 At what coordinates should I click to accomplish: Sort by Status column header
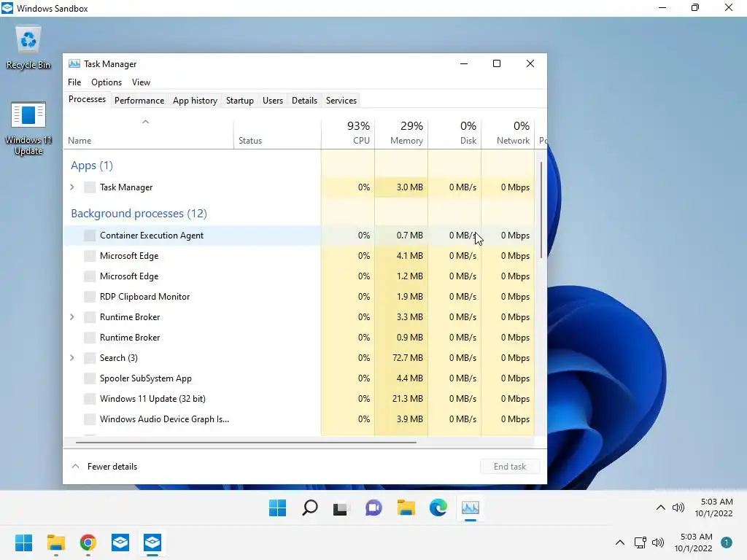[x=278, y=133]
